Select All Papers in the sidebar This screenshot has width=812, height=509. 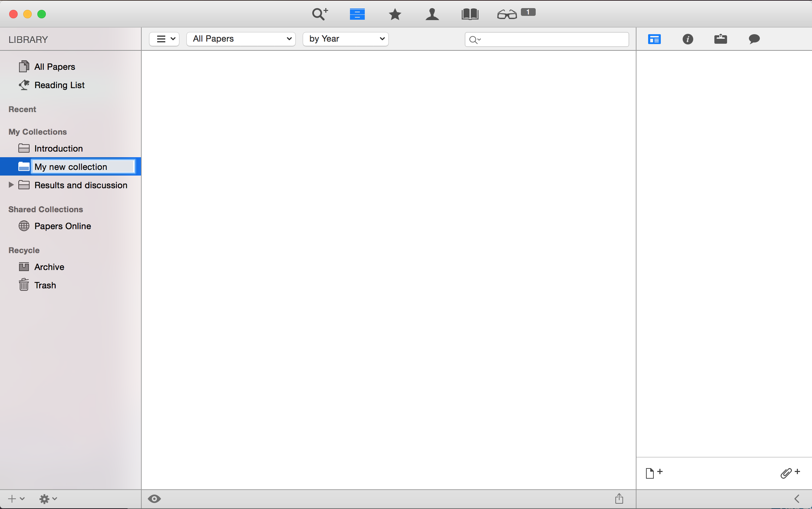click(70, 67)
